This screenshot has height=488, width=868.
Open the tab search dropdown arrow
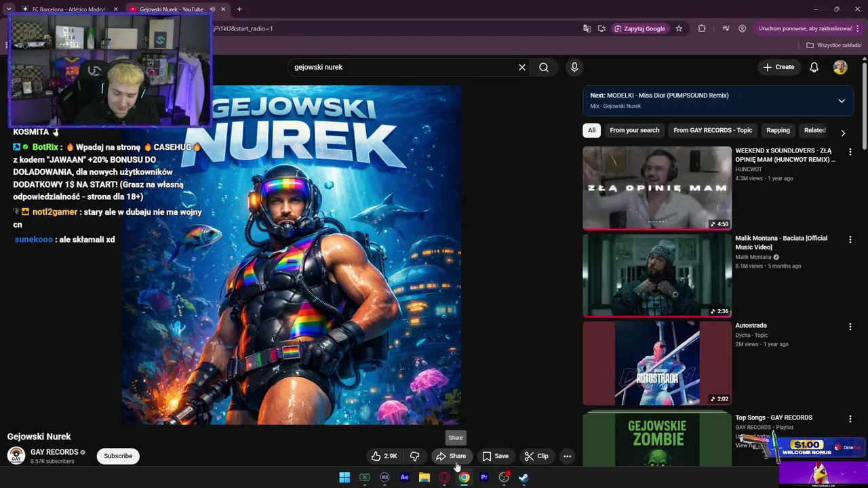coord(8,9)
